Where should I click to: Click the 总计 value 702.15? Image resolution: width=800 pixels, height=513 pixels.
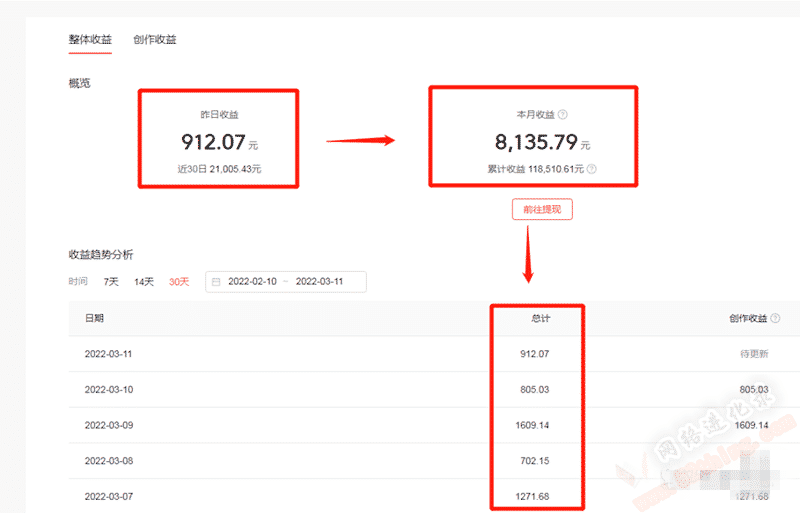535,461
